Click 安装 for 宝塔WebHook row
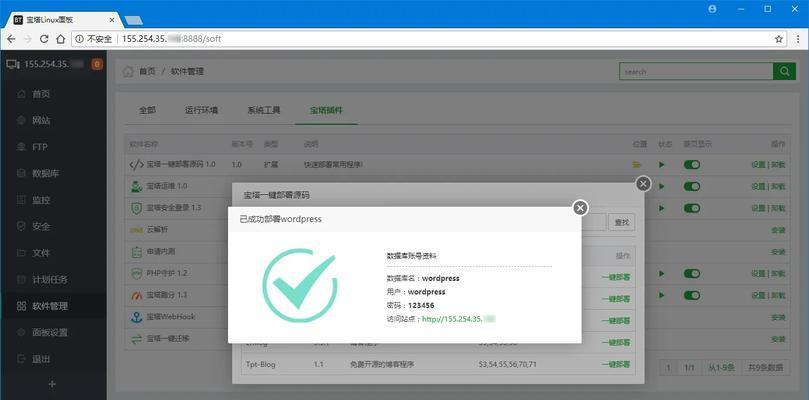The width and height of the screenshot is (809, 400). coord(778,317)
